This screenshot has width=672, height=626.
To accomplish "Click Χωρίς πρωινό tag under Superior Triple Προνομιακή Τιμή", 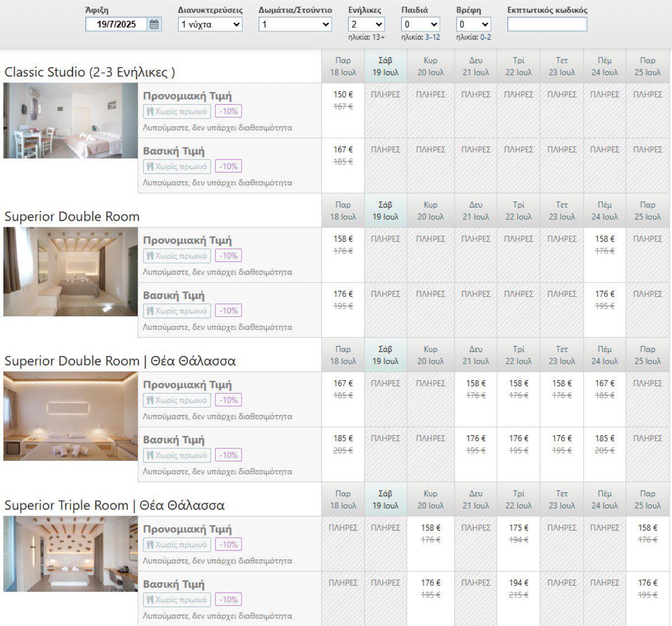I will tap(177, 545).
